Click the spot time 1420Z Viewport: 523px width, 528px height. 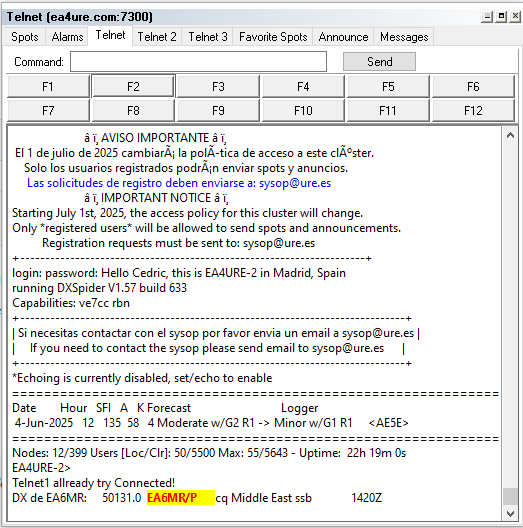(x=366, y=498)
